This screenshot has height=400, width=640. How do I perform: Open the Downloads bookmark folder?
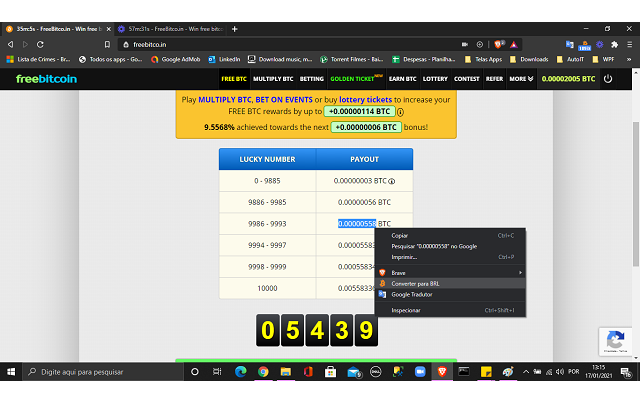(529, 60)
